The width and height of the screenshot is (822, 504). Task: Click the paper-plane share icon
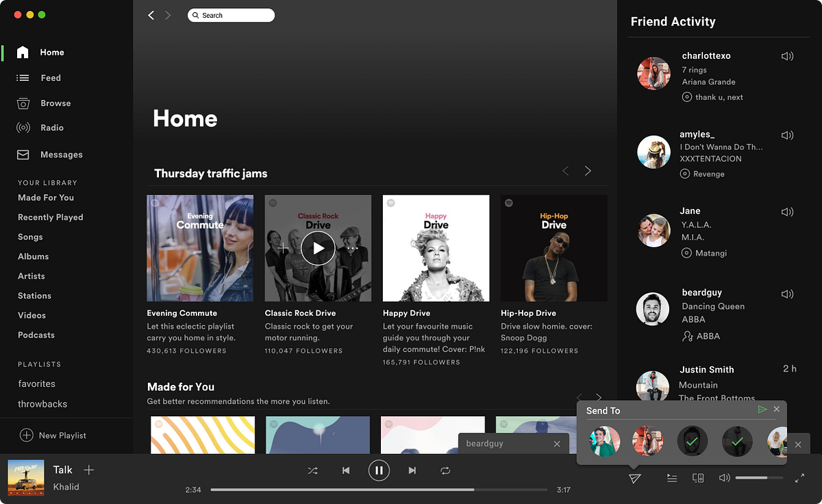coord(635,478)
